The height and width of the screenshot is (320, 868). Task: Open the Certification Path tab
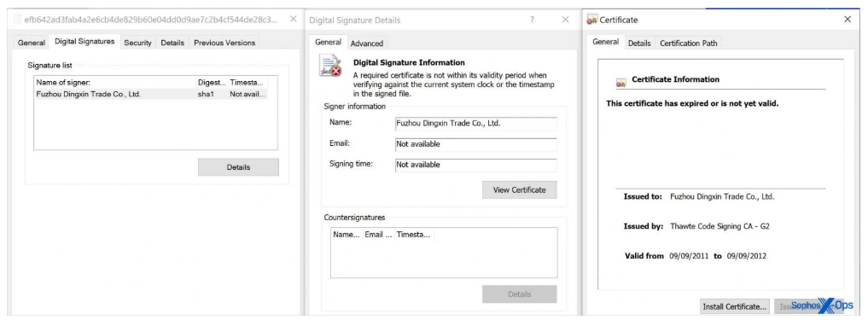coord(689,44)
